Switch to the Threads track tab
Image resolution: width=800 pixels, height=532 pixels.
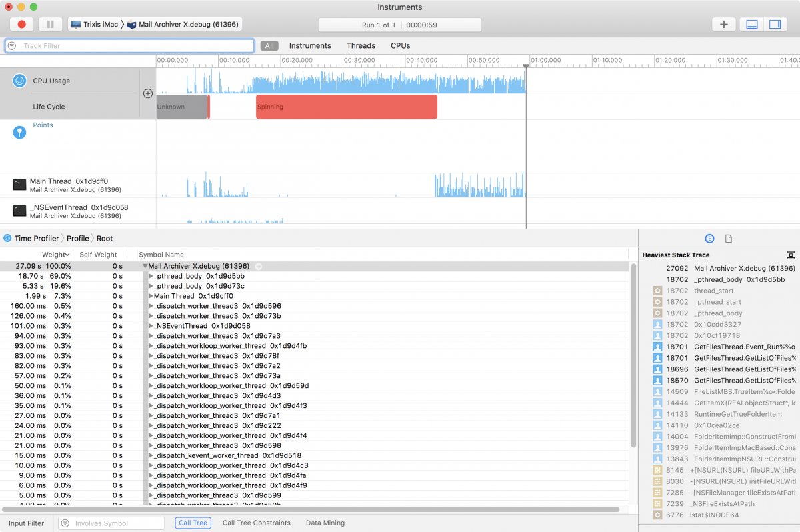[361, 46]
